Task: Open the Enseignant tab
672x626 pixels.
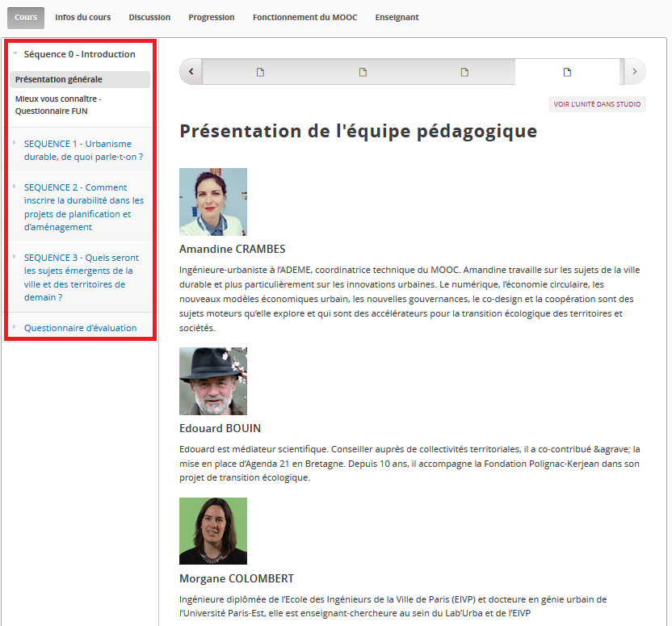Action: pos(397,18)
